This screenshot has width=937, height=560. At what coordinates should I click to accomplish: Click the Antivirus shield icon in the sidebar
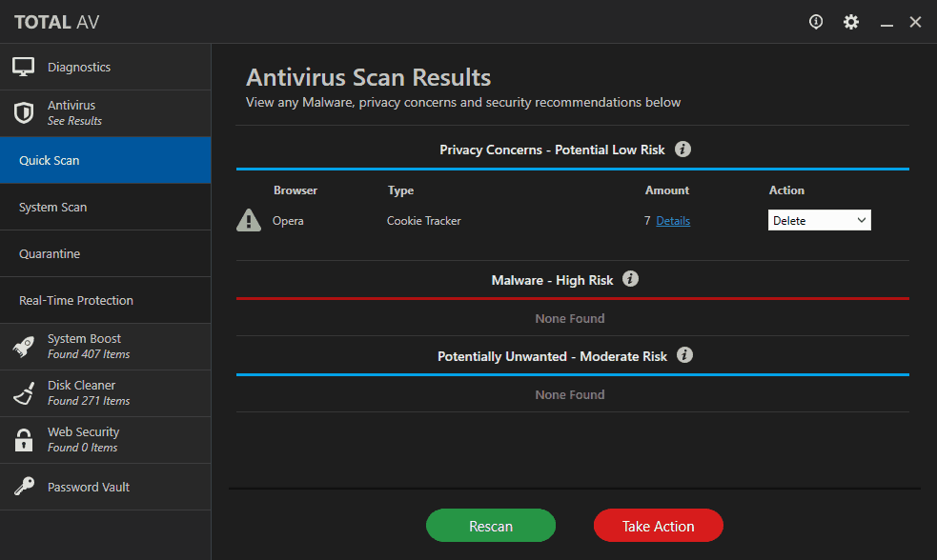coord(23,112)
